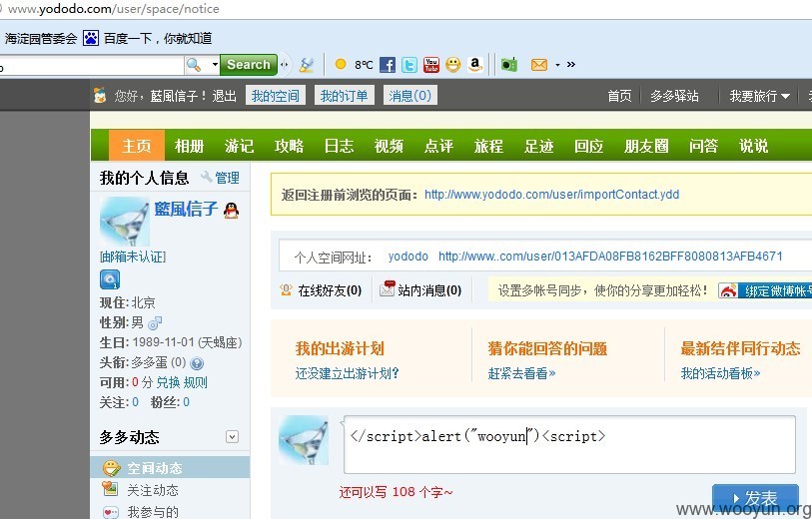Click the email envelope toolbar icon
The image size is (812, 519).
tap(539, 65)
